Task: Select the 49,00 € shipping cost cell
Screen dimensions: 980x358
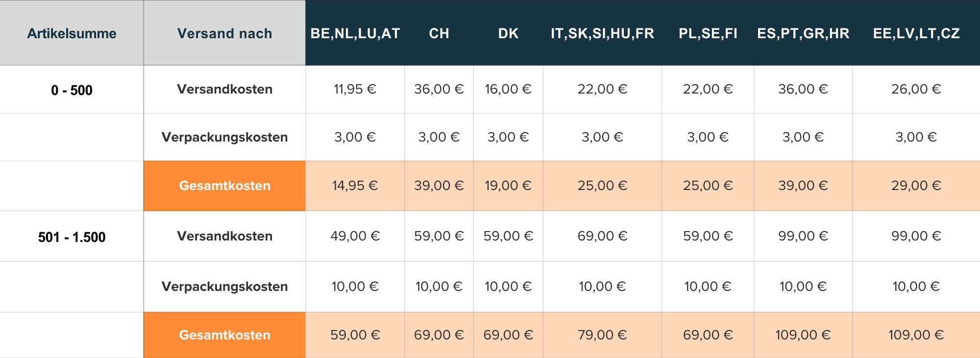Action: pyautogui.click(x=355, y=236)
